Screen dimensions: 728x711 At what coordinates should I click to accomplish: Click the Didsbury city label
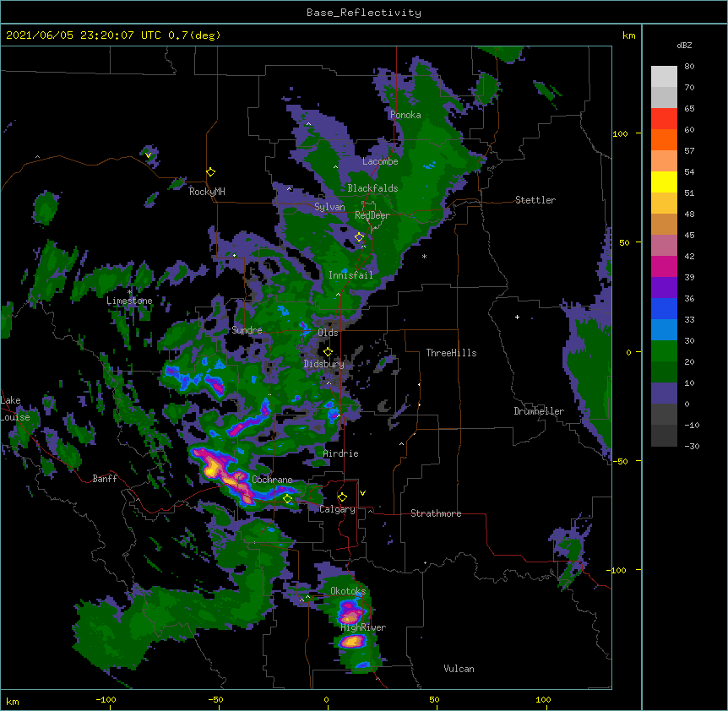324,364
